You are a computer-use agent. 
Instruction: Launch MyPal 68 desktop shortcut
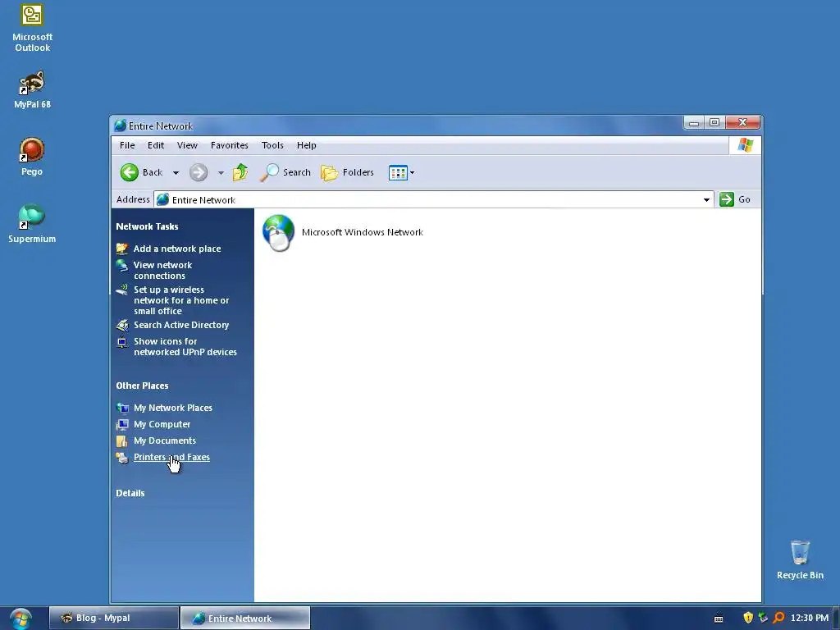pyautogui.click(x=32, y=89)
